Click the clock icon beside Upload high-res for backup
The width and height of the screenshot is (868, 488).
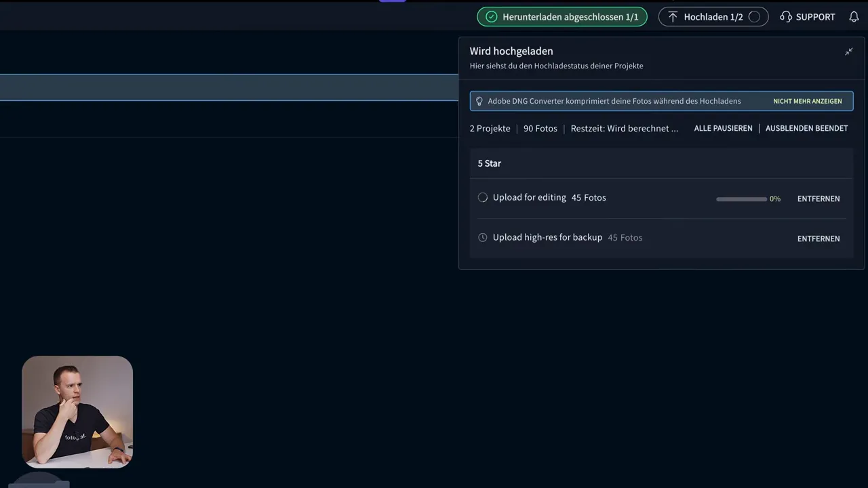(x=482, y=237)
